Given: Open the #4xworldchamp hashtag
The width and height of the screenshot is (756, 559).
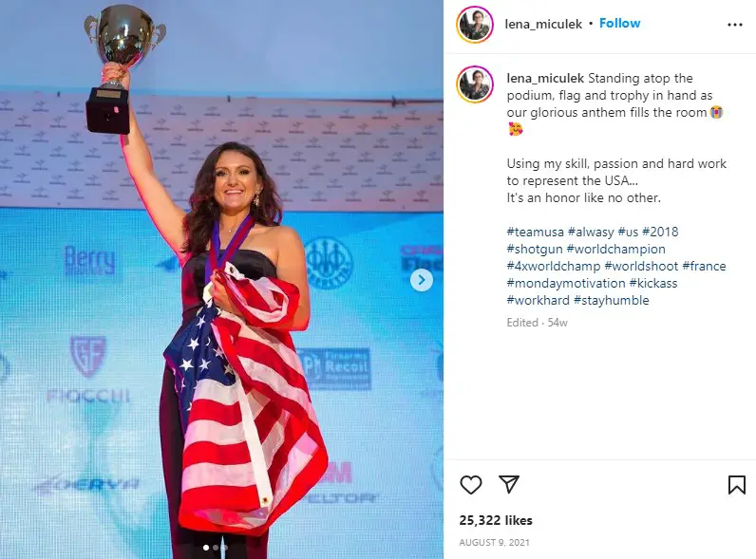Looking at the screenshot, I should [x=554, y=266].
